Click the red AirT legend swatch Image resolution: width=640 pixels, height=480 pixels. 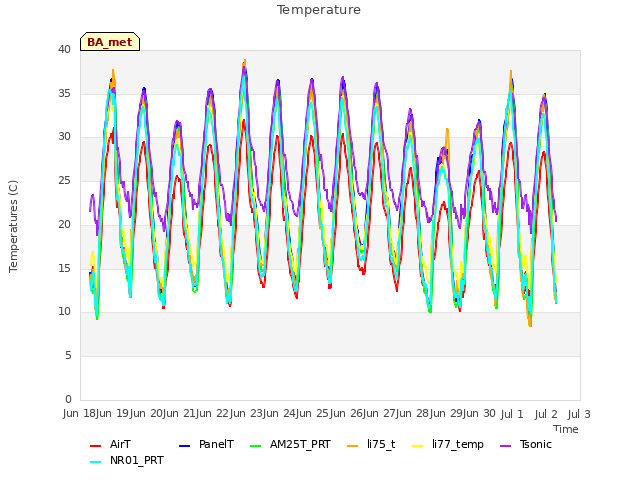(x=95, y=446)
